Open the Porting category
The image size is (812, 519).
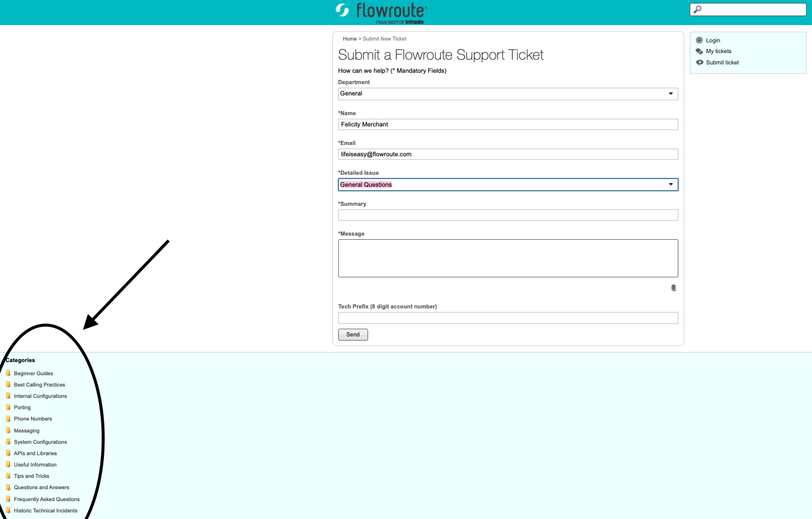click(x=22, y=407)
